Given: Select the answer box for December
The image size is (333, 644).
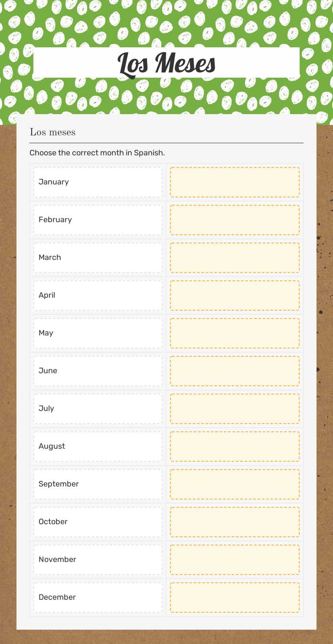Looking at the screenshot, I should [235, 598].
